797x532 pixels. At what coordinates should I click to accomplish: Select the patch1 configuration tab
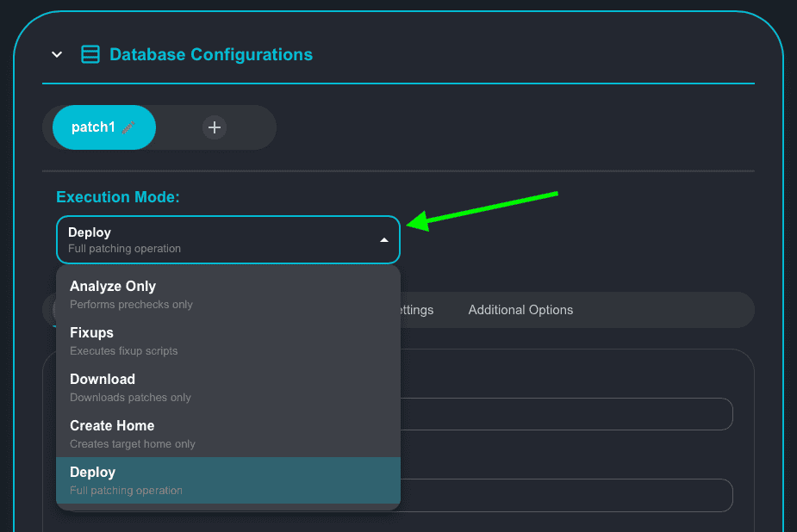click(93, 127)
